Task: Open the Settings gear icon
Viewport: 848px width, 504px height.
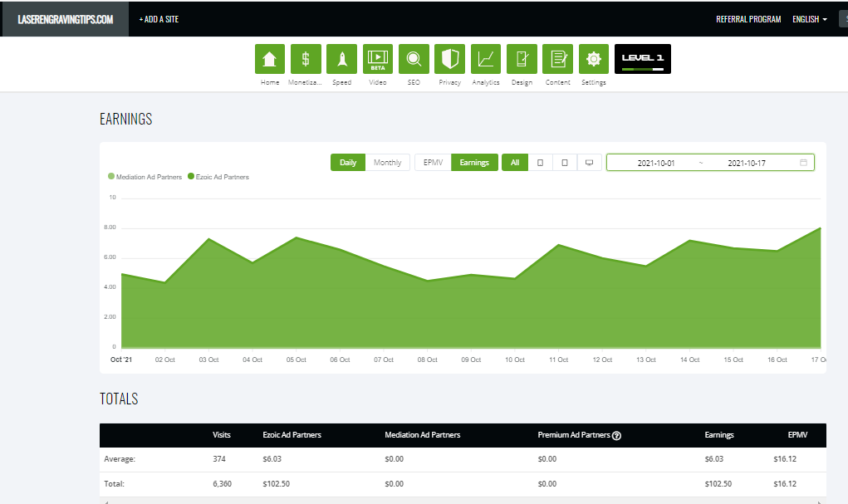Action: pos(594,59)
